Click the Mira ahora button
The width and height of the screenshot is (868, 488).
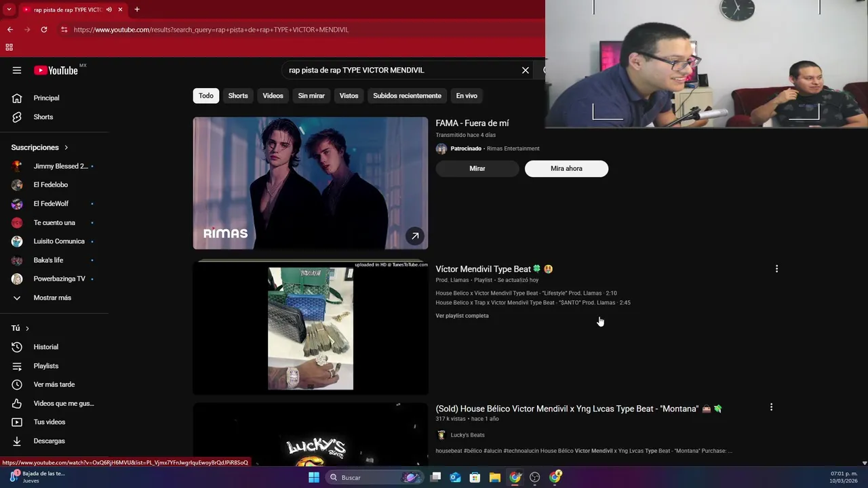[x=566, y=169]
